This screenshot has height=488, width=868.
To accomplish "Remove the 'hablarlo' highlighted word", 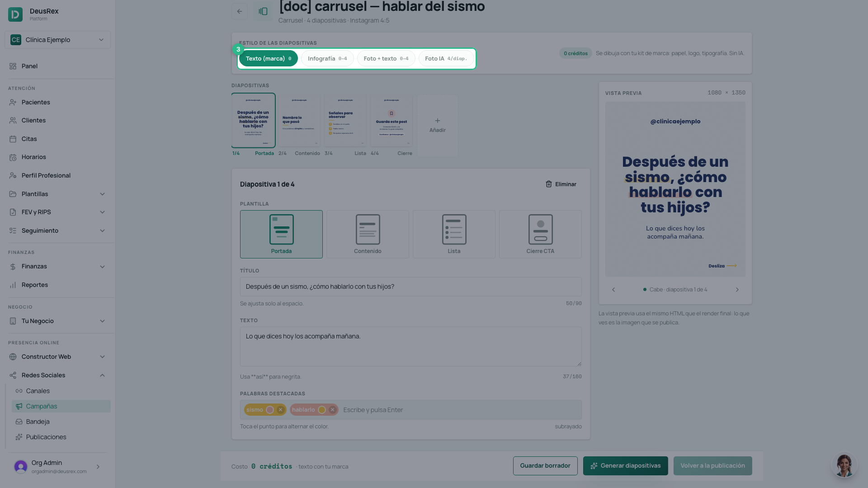I will coord(332,410).
